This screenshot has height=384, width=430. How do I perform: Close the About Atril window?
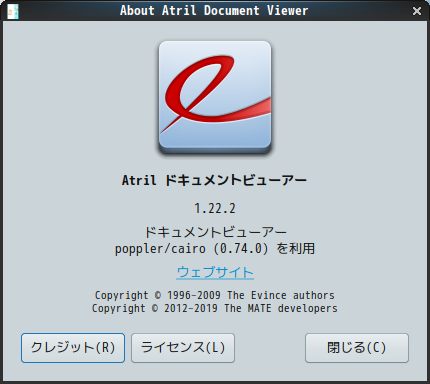(x=417, y=11)
